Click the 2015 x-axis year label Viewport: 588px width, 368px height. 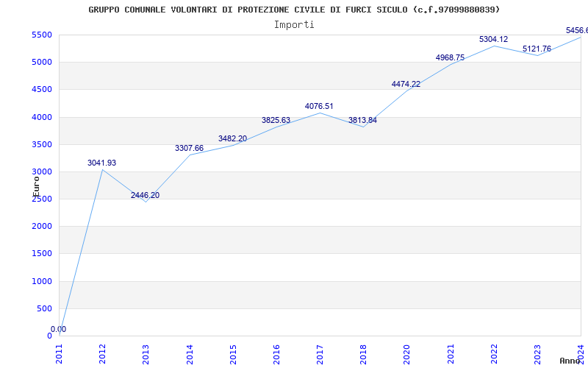point(233,354)
